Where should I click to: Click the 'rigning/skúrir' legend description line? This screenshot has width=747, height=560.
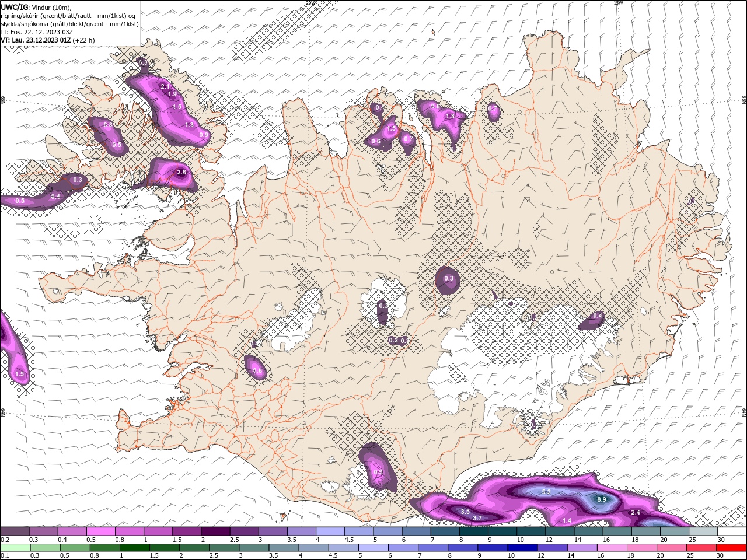[68, 16]
